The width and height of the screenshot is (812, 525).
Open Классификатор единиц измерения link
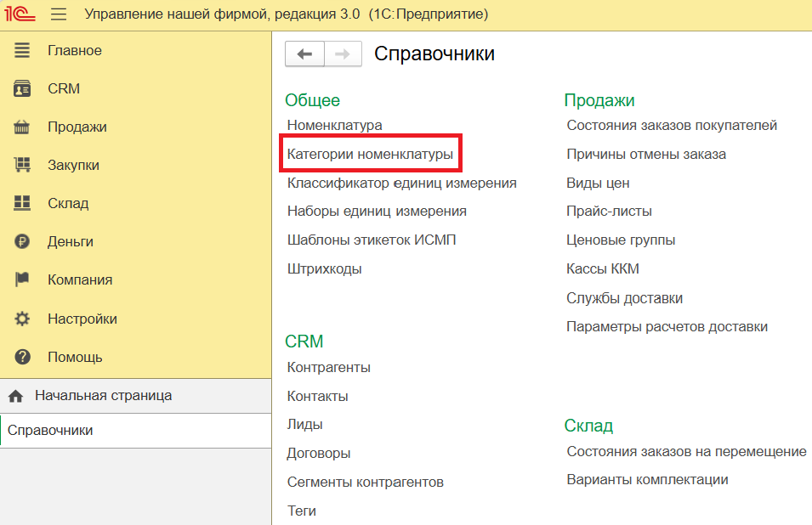coord(402,183)
